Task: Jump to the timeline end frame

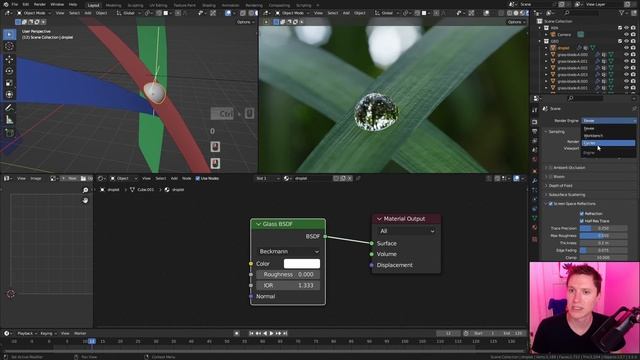Action: [285, 333]
